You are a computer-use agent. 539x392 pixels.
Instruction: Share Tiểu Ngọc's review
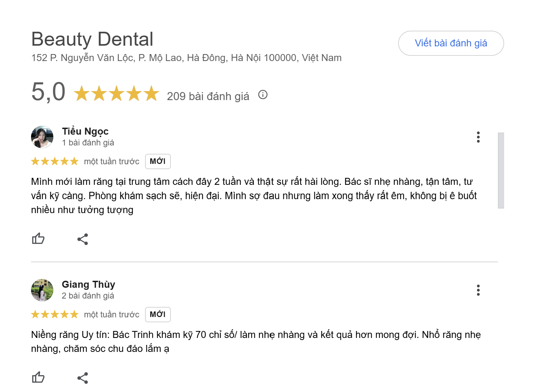click(83, 239)
